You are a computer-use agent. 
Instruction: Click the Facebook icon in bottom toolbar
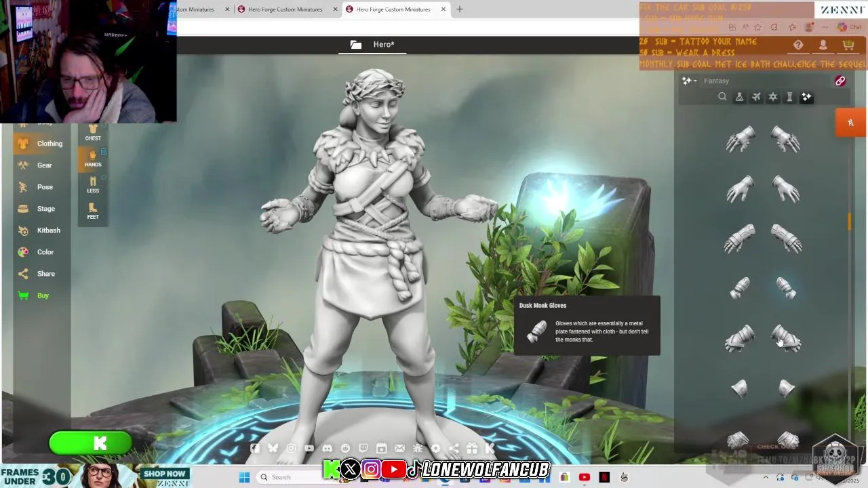click(x=254, y=448)
